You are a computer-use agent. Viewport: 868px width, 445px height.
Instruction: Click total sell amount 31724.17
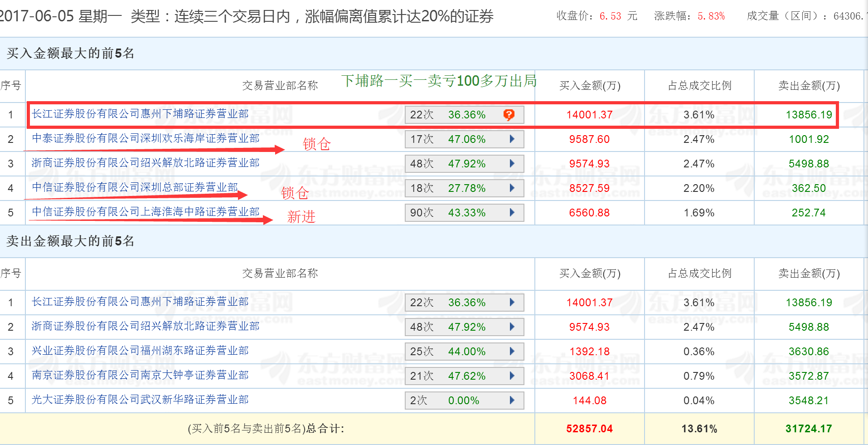(x=809, y=429)
